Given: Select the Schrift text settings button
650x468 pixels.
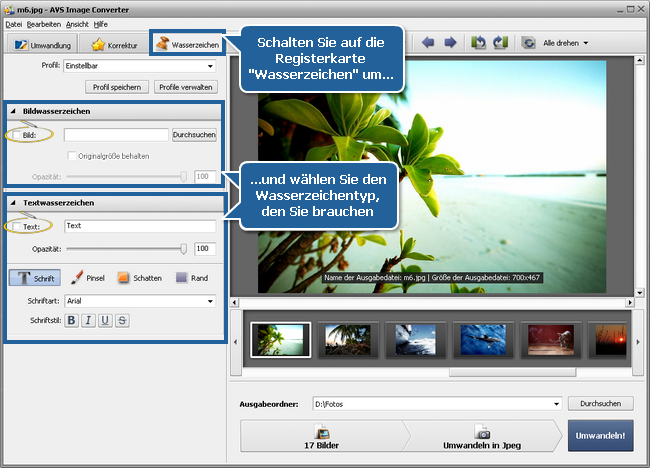Looking at the screenshot, I should coord(35,277).
